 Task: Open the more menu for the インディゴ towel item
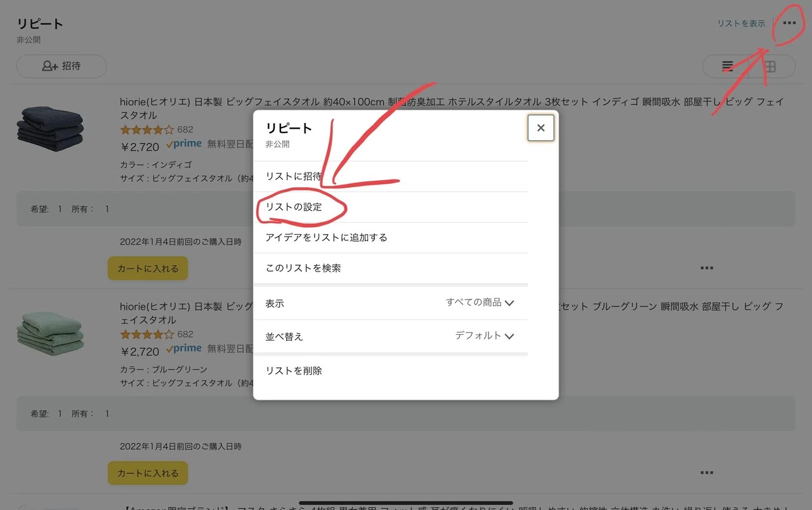[707, 268]
